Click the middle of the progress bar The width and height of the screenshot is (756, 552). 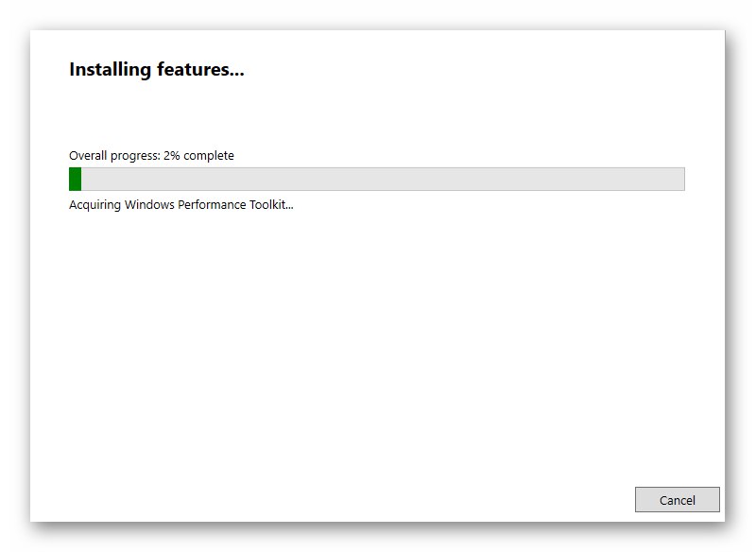click(377, 180)
